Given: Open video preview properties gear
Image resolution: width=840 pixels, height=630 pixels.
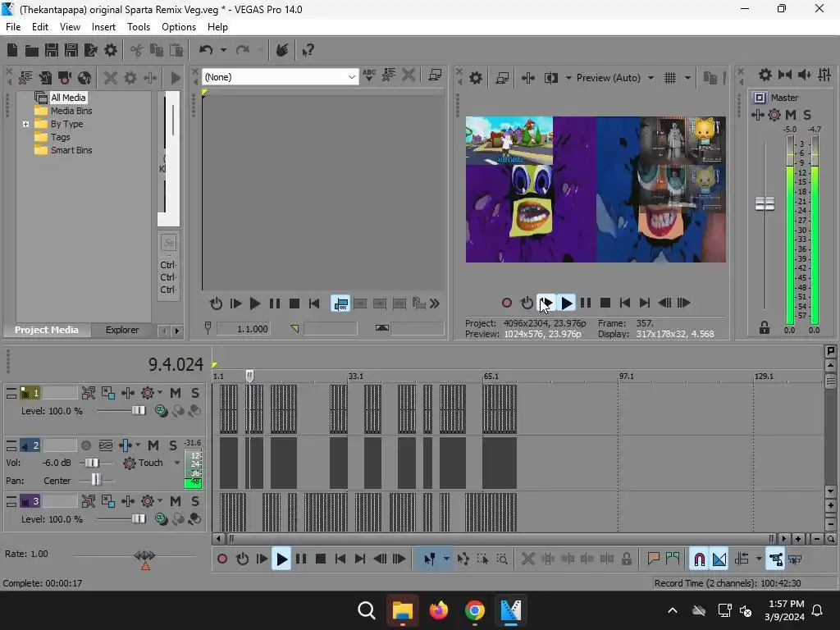Looking at the screenshot, I should (x=475, y=78).
